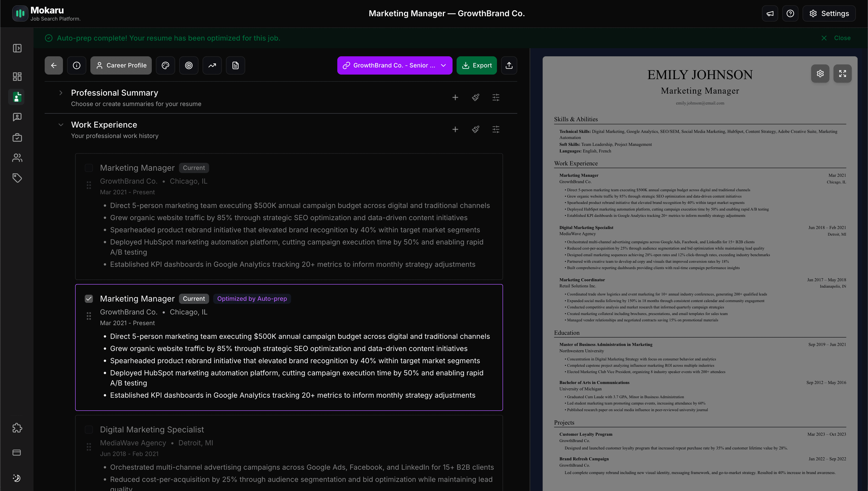This screenshot has width=868, height=491.
Task: Collapse the Work Experience section
Action: 61,125
